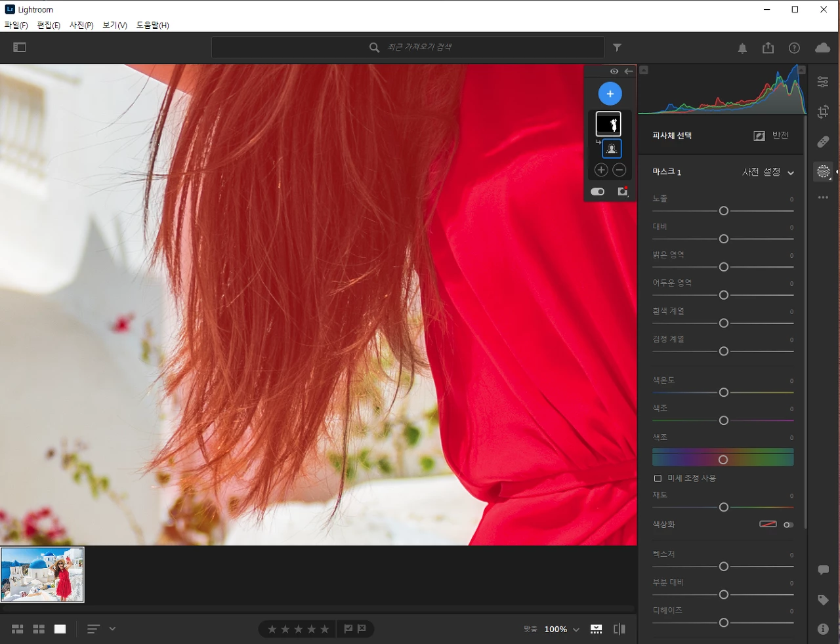
Task: Select the Masking tool icon
Action: 823,172
